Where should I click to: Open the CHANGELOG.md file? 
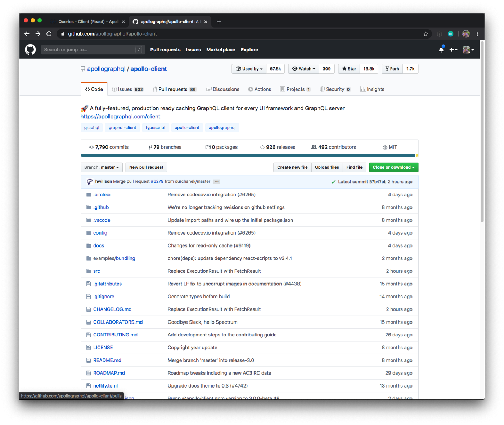(x=112, y=309)
